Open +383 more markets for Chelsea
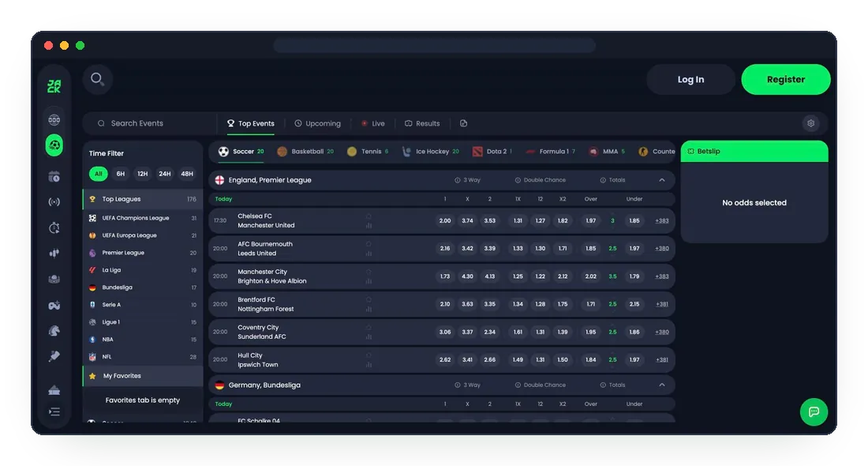Viewport: 868px width, 466px height. [661, 220]
